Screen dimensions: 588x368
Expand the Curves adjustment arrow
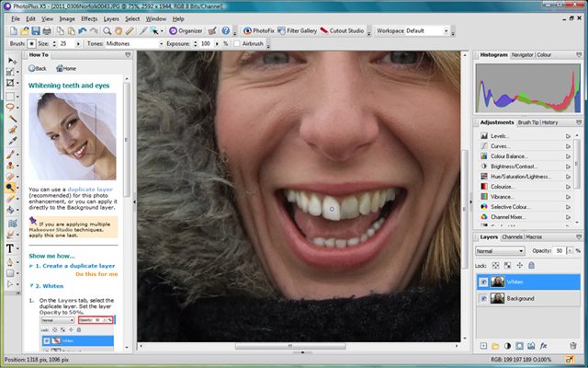point(568,146)
